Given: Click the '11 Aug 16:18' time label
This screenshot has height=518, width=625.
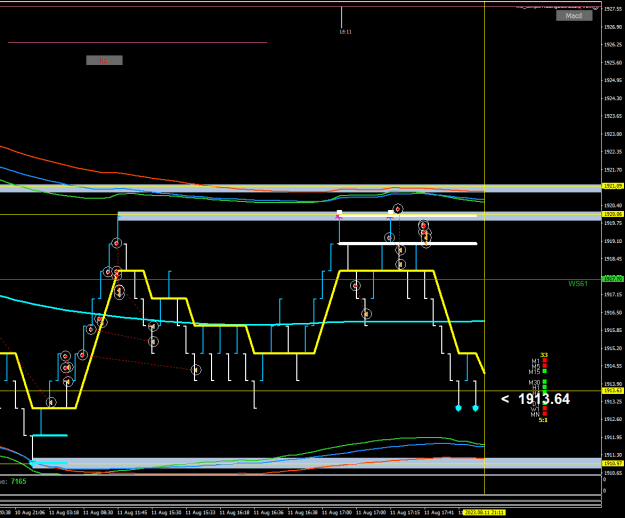Looking at the screenshot, I should pyautogui.click(x=235, y=512).
